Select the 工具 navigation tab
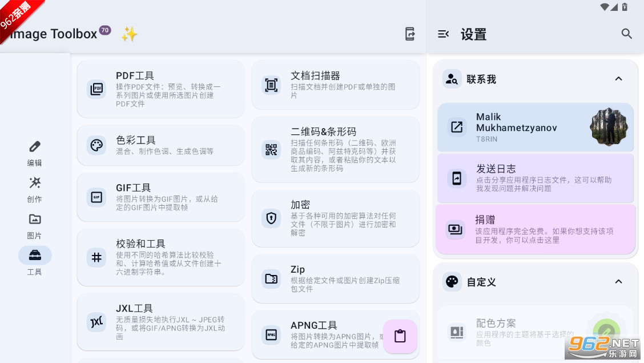 click(x=35, y=261)
